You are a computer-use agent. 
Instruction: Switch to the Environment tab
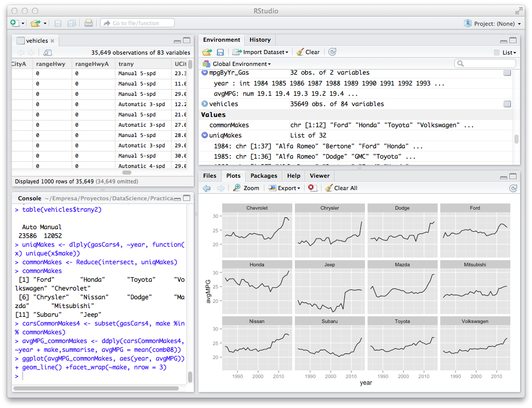coord(222,40)
